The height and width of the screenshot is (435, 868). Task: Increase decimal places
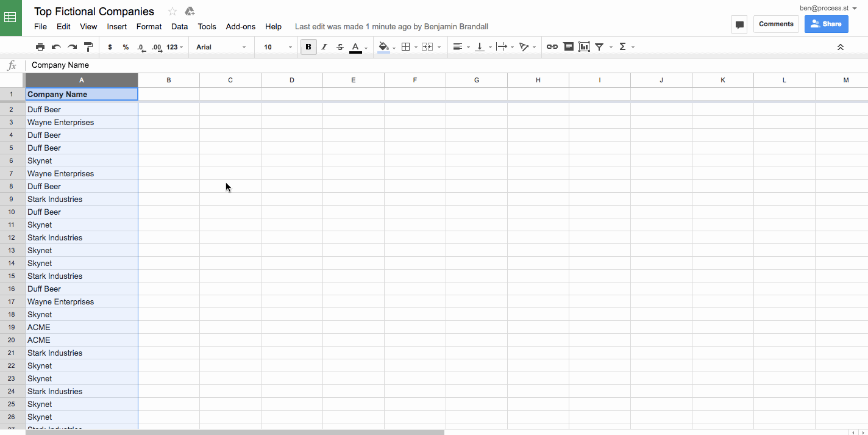pos(157,47)
